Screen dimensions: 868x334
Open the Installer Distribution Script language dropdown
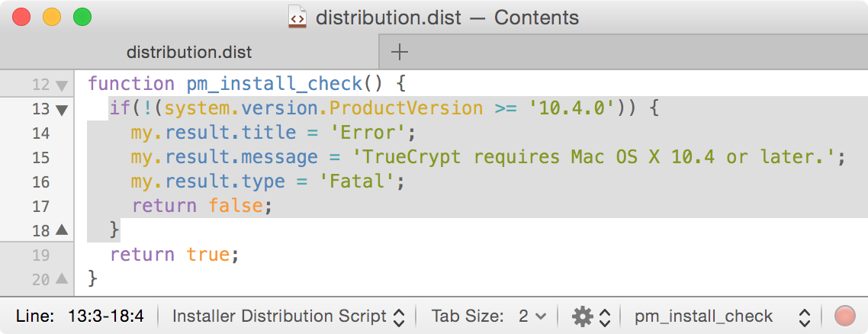click(288, 316)
